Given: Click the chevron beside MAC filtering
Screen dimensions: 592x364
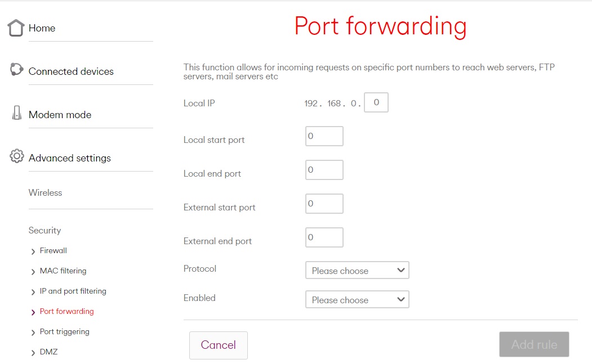Looking at the screenshot, I should pyautogui.click(x=33, y=272).
